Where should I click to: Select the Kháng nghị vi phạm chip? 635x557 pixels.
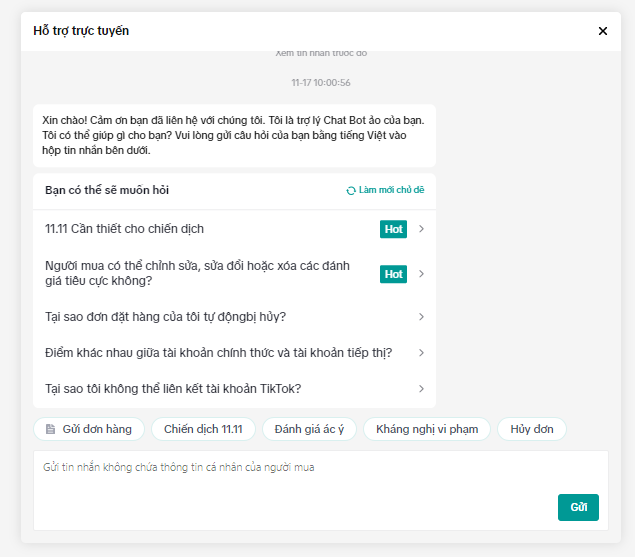427,429
